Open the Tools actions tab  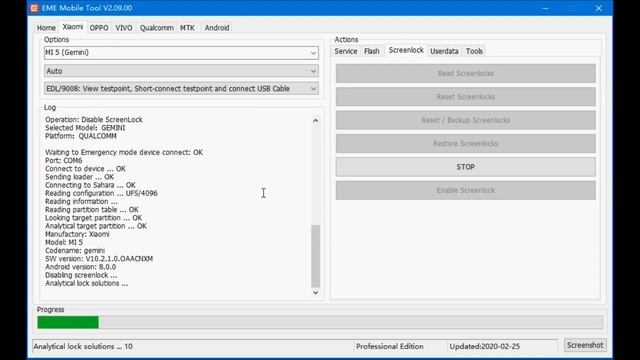[474, 51]
